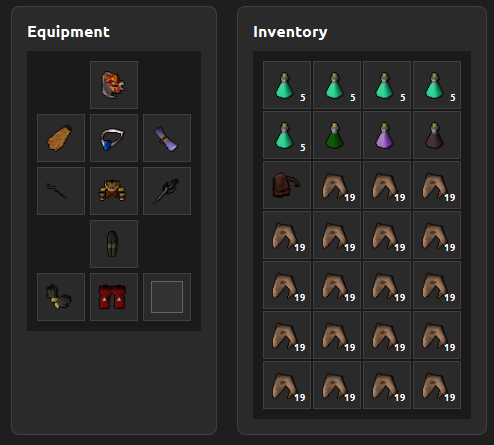
Task: Click the empty ring equipment slot
Action: point(167,297)
